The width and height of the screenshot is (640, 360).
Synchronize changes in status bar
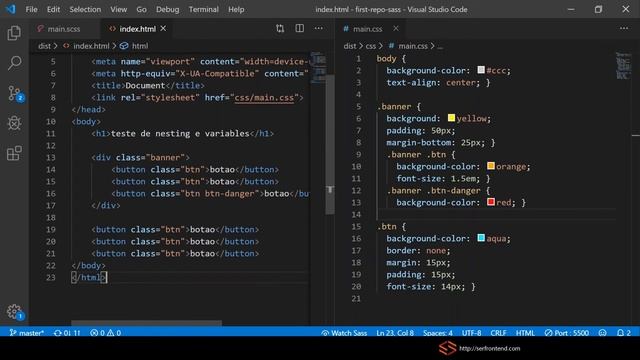67,333
